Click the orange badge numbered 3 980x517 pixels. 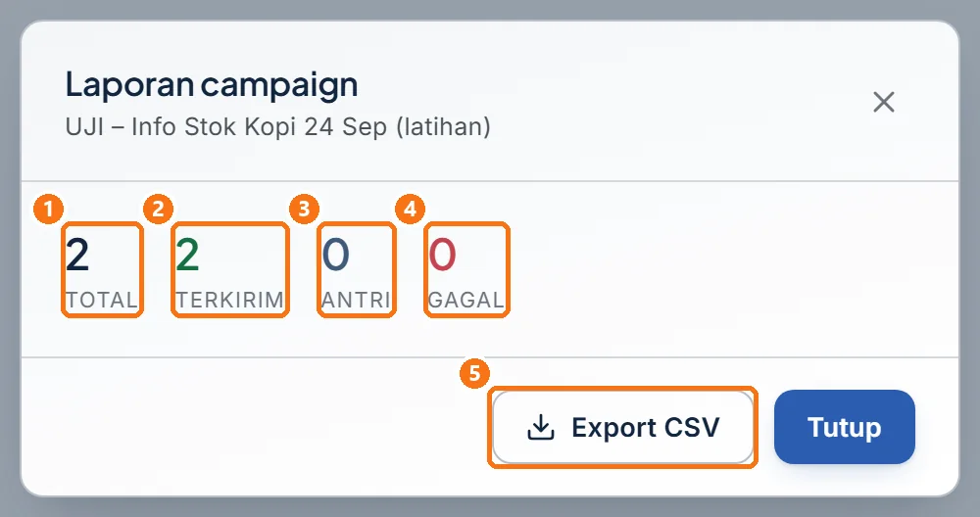[x=305, y=209]
